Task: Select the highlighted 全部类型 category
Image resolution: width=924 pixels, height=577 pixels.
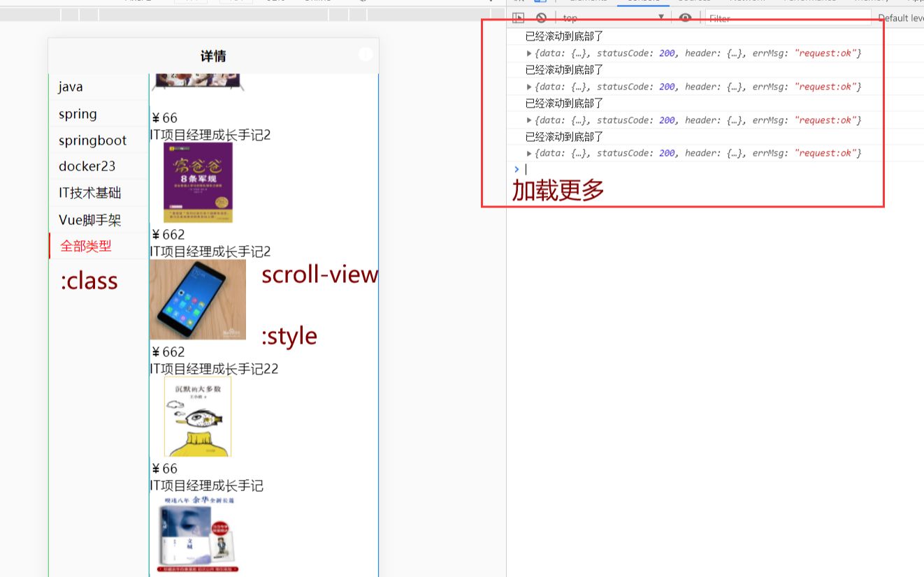Action: [x=99, y=246]
